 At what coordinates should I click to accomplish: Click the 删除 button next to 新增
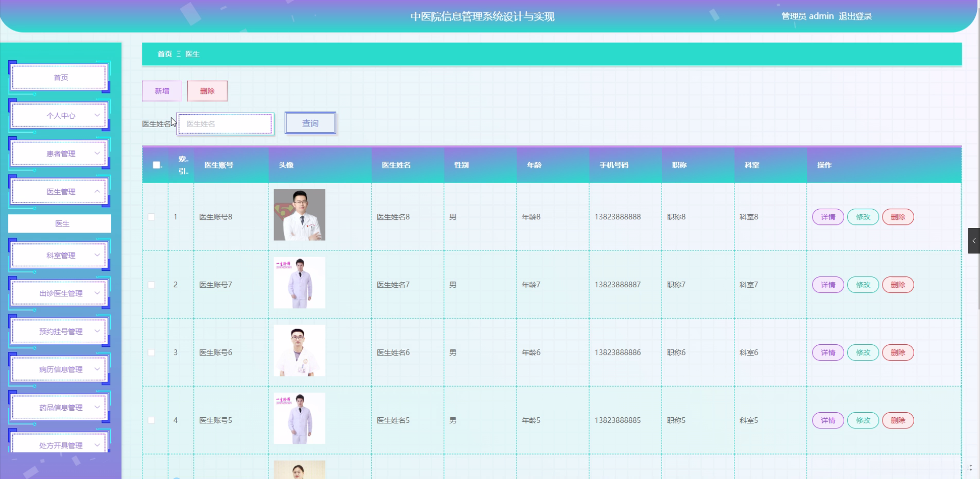[207, 91]
